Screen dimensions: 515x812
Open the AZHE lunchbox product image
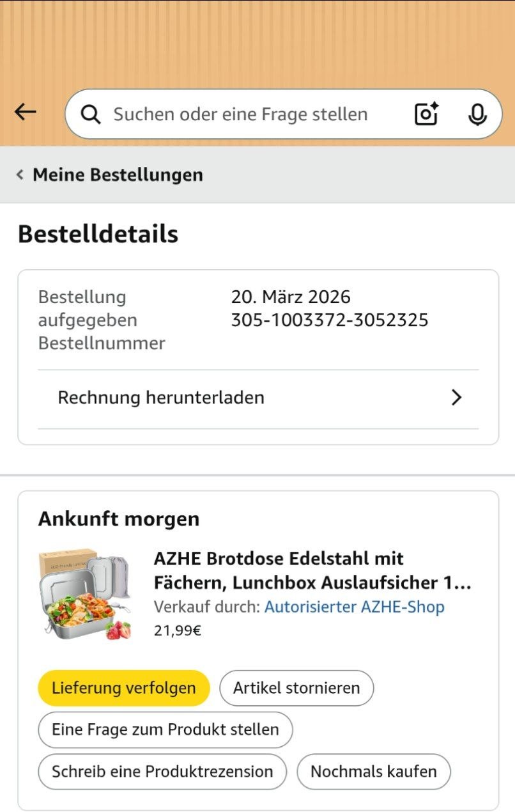pos(86,593)
